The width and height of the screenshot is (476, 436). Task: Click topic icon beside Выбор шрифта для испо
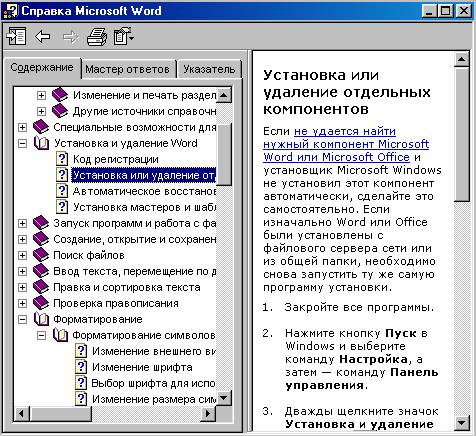81,383
